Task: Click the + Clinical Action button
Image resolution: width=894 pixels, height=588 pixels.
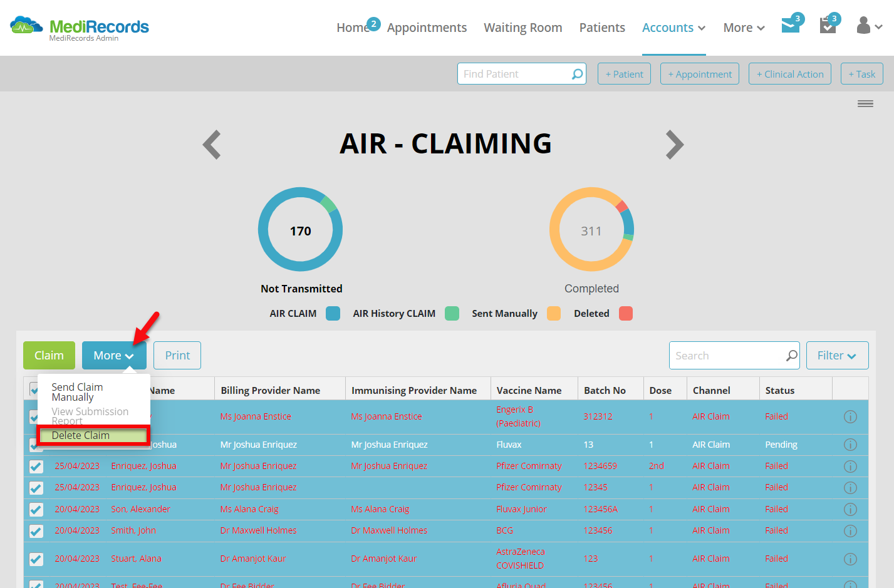Action: (790, 74)
